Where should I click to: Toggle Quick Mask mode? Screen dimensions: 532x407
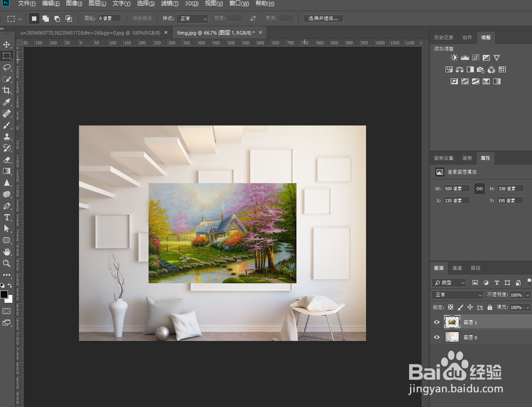point(7,311)
